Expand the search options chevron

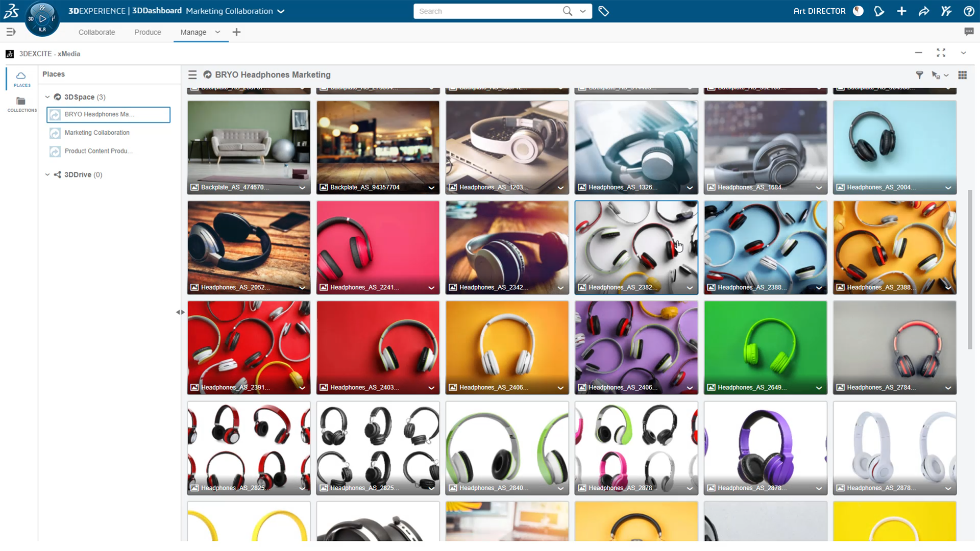(x=582, y=11)
